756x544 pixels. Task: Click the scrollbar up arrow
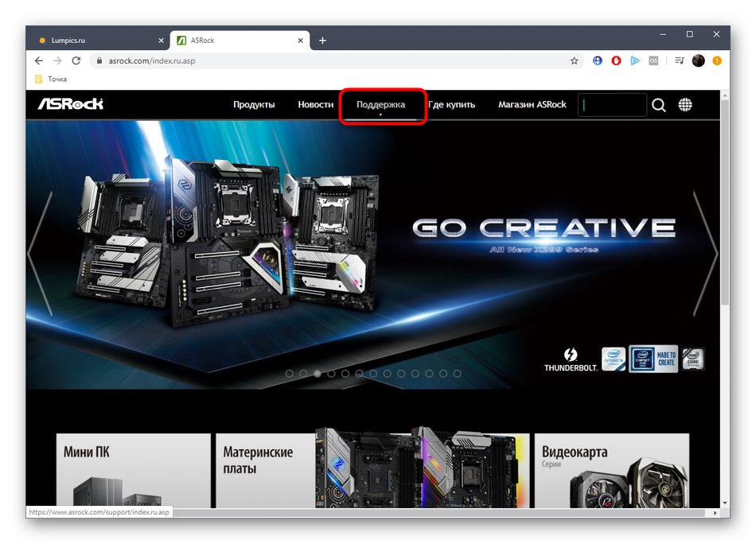tap(725, 96)
